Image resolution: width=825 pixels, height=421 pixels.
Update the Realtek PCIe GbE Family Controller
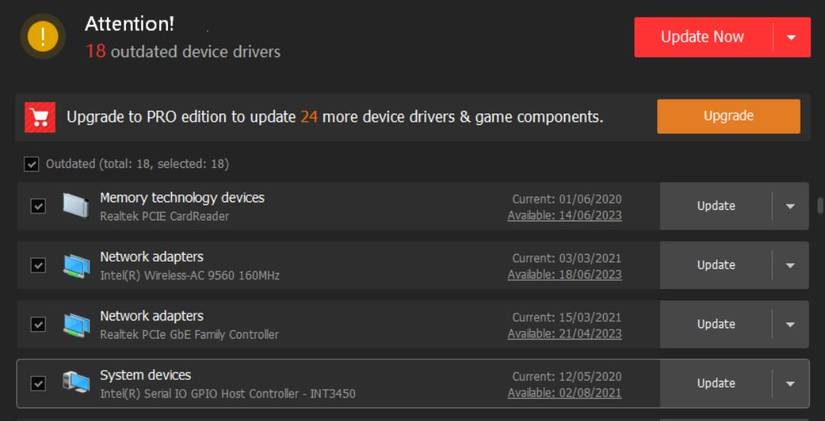coord(715,324)
